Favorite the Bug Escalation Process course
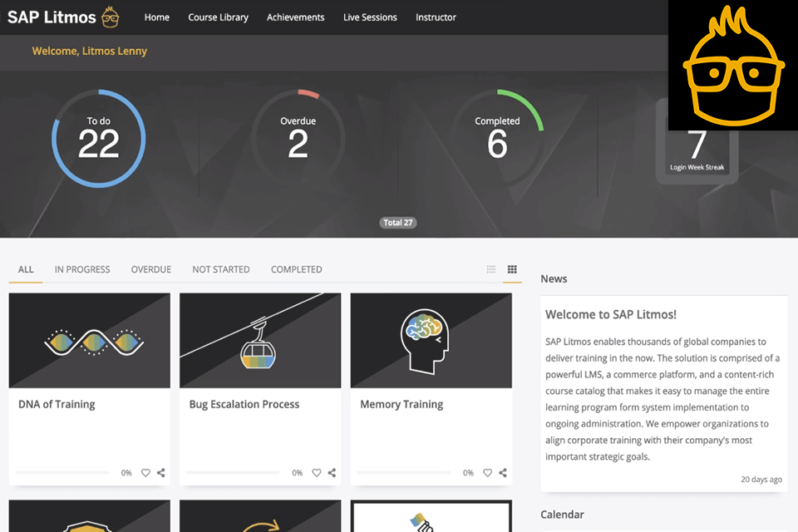The image size is (798, 532). [317, 473]
